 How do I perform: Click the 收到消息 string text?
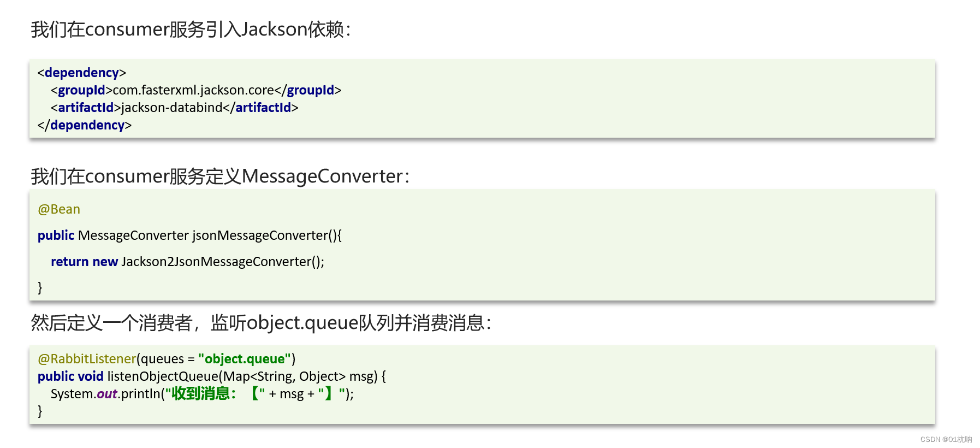coord(201,394)
